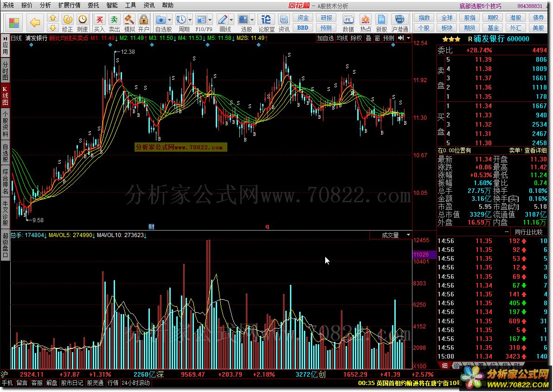Screen dimensions: 553x392
Task: Click the 开户 padlock icon
Action: (143, 23)
